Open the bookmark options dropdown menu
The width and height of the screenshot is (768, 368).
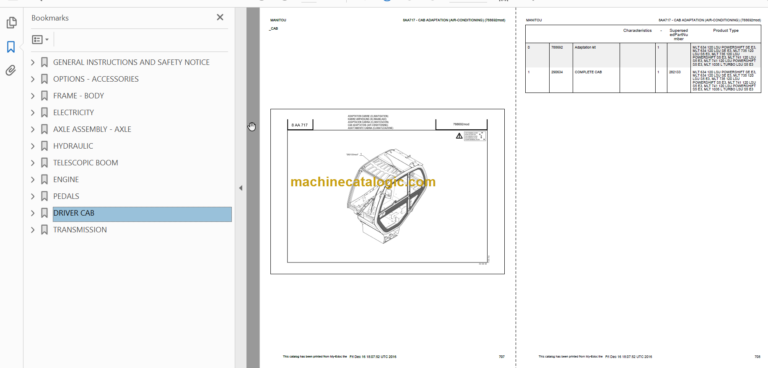[x=40, y=40]
